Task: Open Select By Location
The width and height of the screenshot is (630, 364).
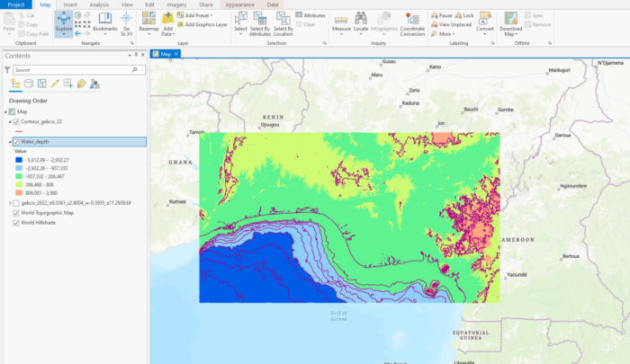Action: click(283, 23)
